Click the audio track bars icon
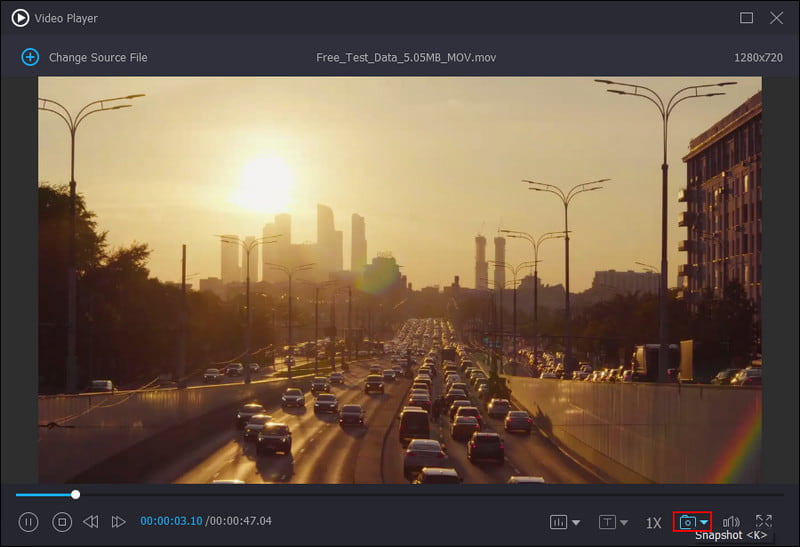This screenshot has height=547, width=800. point(558,522)
